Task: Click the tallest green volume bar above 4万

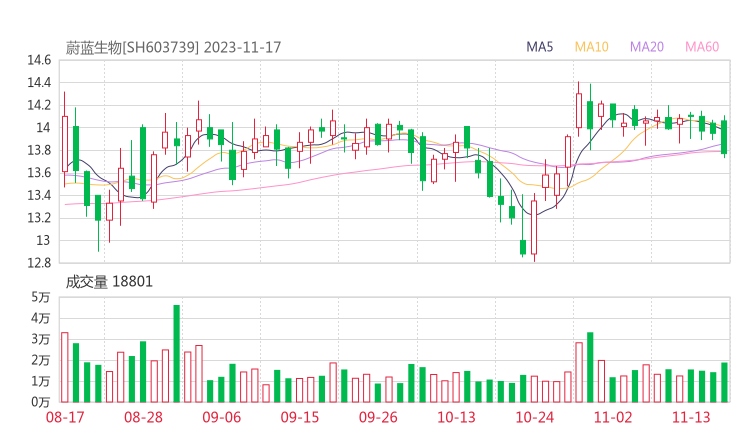Action: tap(177, 354)
